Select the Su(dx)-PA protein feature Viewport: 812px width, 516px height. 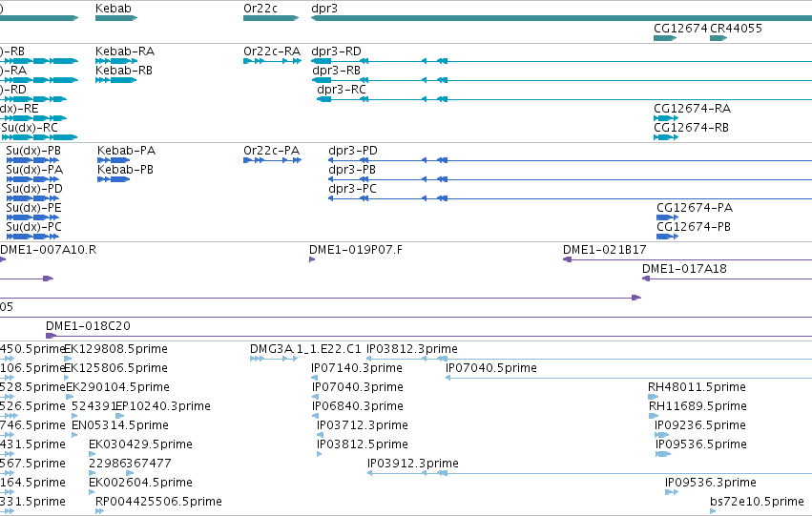click(32, 179)
